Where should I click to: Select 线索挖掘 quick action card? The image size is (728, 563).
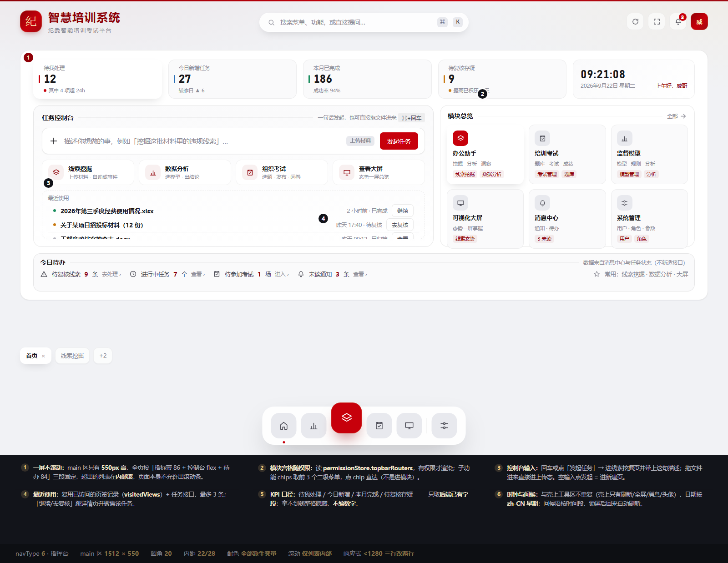click(x=88, y=172)
